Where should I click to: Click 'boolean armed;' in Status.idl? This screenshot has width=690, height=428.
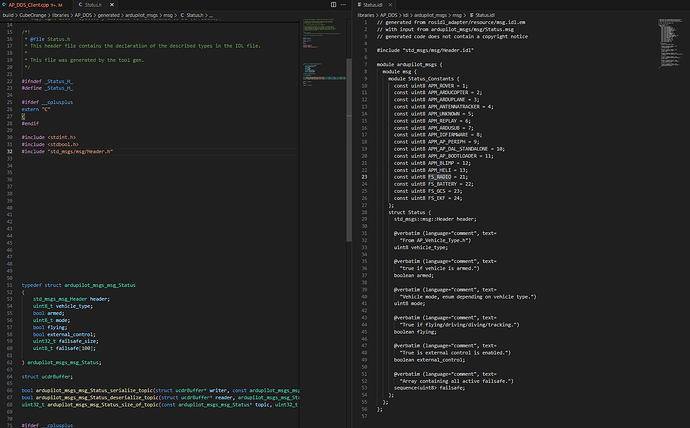(414, 275)
